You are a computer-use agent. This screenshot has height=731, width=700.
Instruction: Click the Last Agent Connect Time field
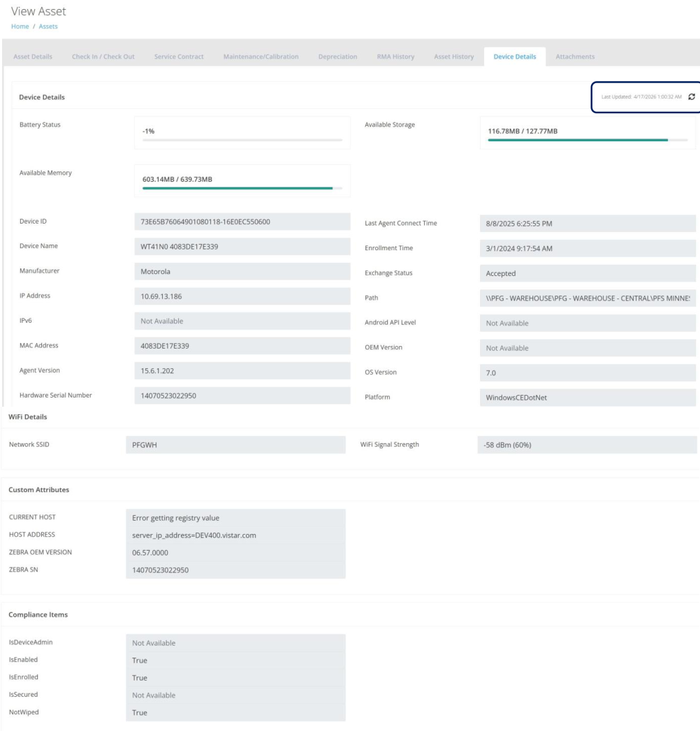pyautogui.click(x=588, y=224)
